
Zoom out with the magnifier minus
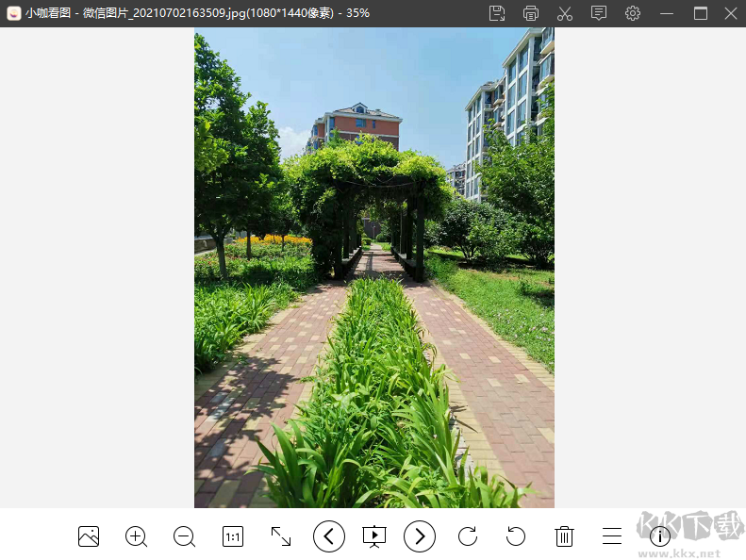[185, 536]
